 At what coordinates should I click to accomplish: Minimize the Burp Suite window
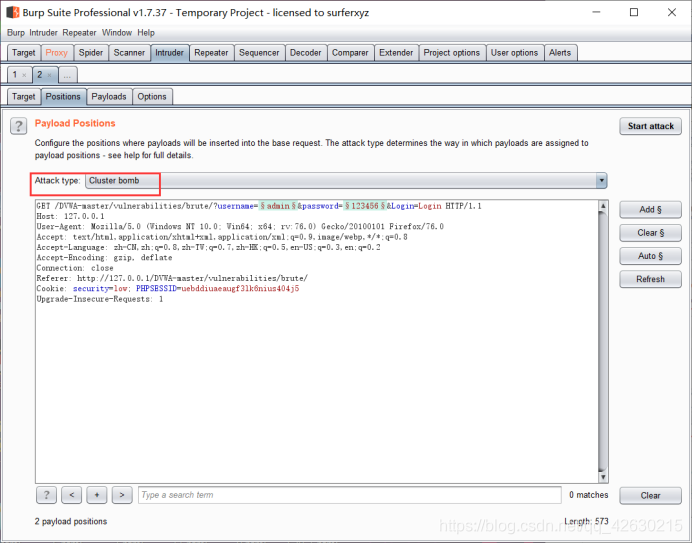pos(596,12)
